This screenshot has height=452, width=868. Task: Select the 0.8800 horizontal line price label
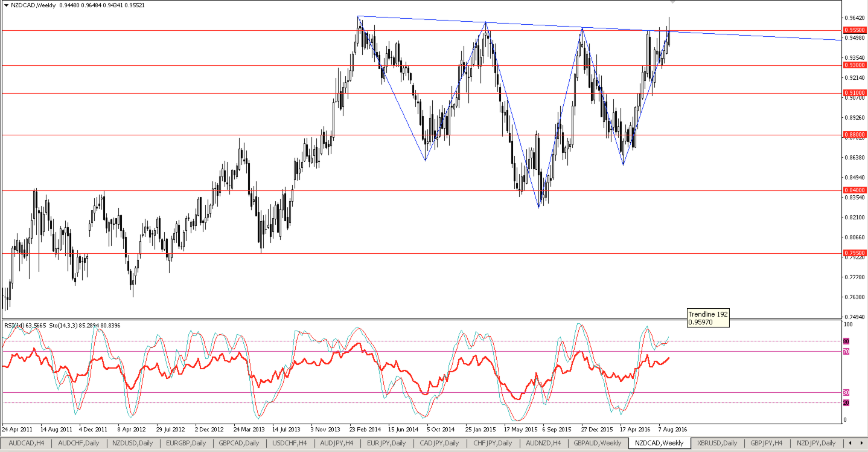pyautogui.click(x=855, y=134)
